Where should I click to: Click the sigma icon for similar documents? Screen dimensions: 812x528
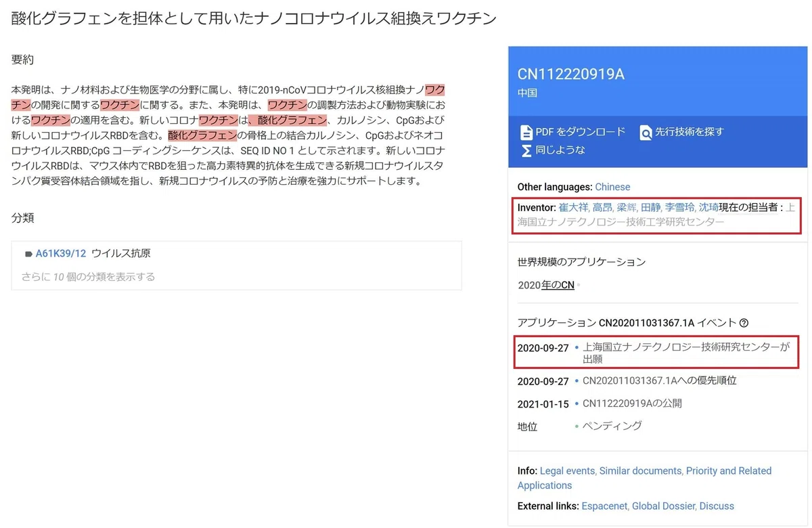point(526,150)
